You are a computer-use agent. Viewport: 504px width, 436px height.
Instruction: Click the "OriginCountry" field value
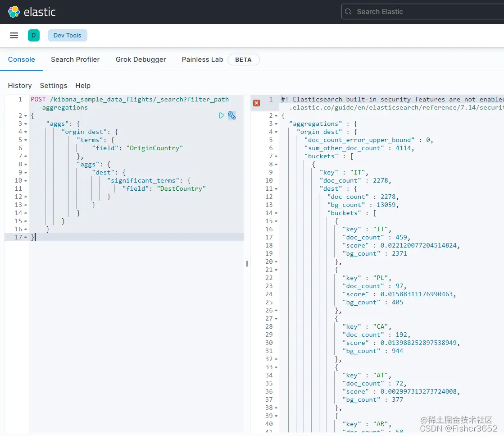(x=154, y=148)
